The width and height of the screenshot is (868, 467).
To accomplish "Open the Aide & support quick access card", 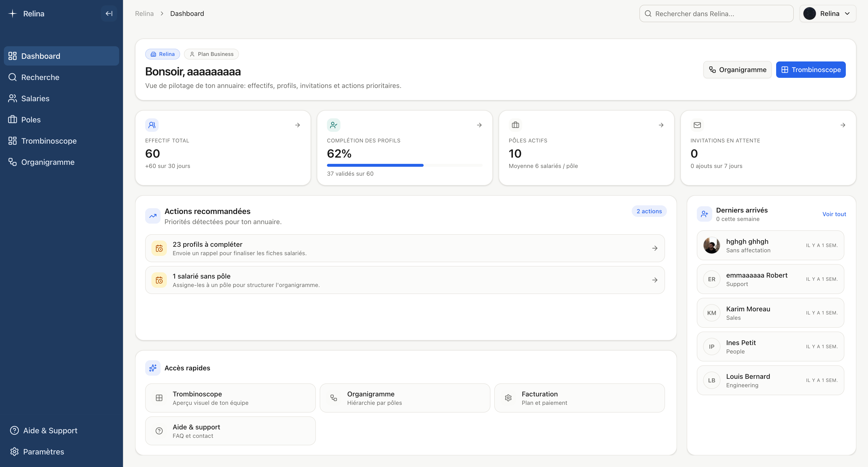I will 231,431.
